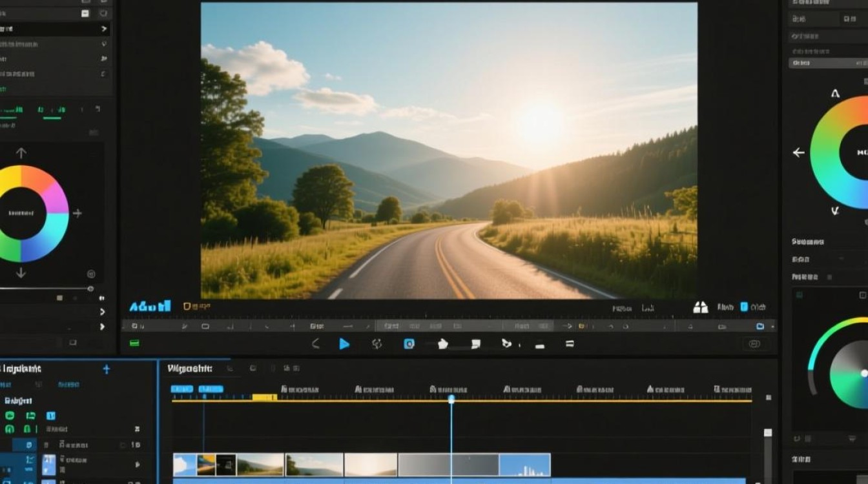
Task: Click the white dash icon in transport bar
Action: pos(540,346)
